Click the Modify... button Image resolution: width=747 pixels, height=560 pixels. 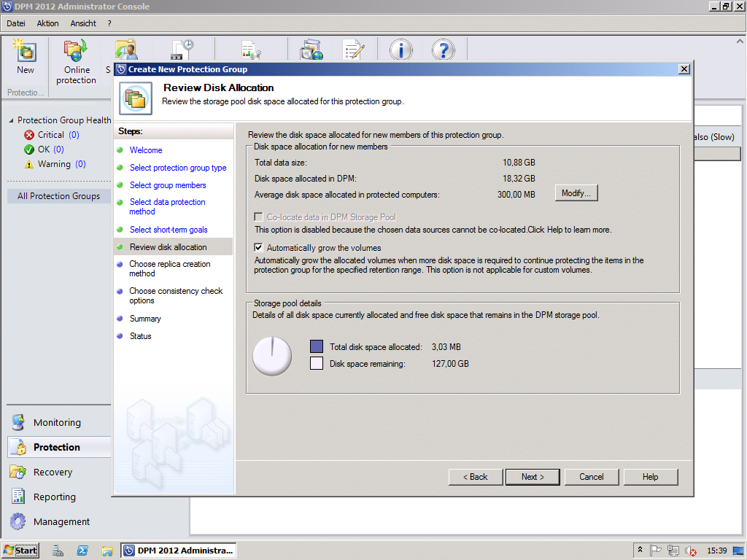click(x=576, y=193)
